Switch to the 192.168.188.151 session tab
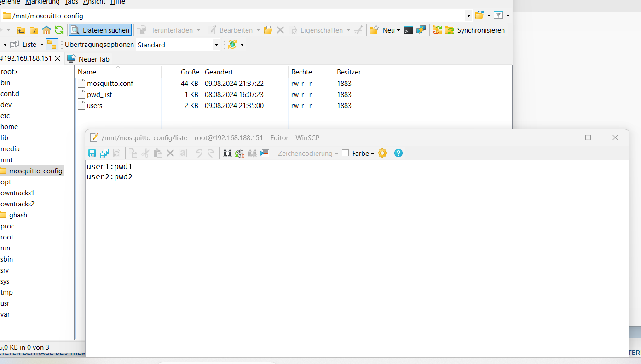This screenshot has height=364, width=641. pyautogui.click(x=27, y=59)
